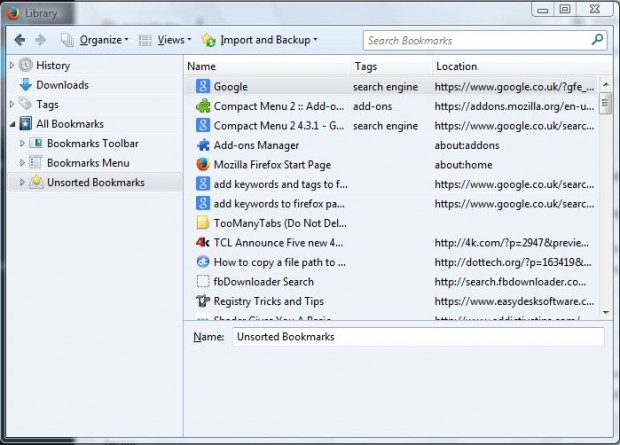The image size is (620, 445).
Task: Sort by the Name column header
Action: (267, 66)
